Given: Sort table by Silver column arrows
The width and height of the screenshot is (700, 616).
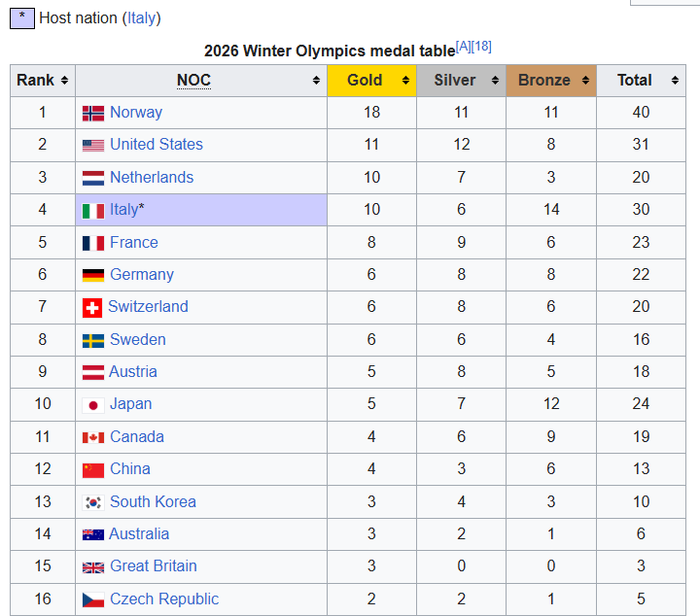Looking at the screenshot, I should pyautogui.click(x=495, y=81).
